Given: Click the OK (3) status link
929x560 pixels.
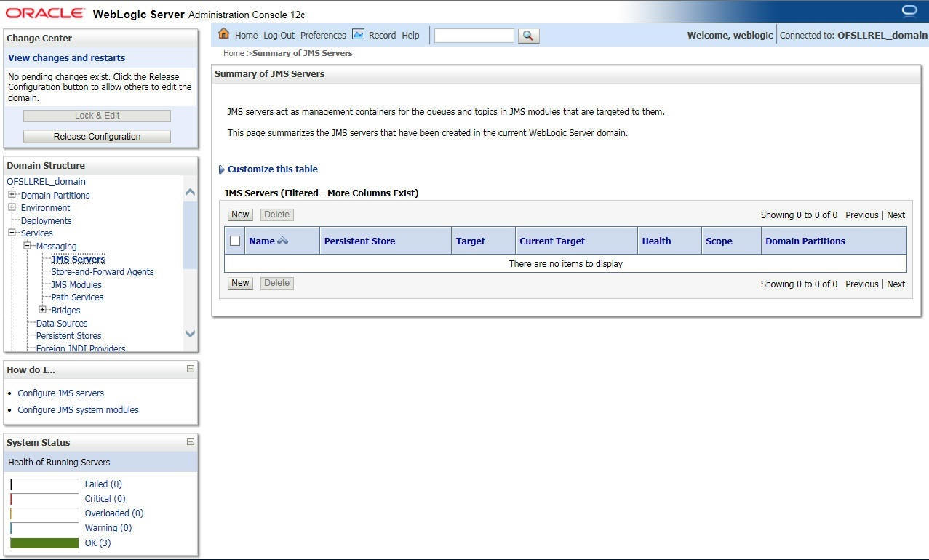Looking at the screenshot, I should pos(98,543).
